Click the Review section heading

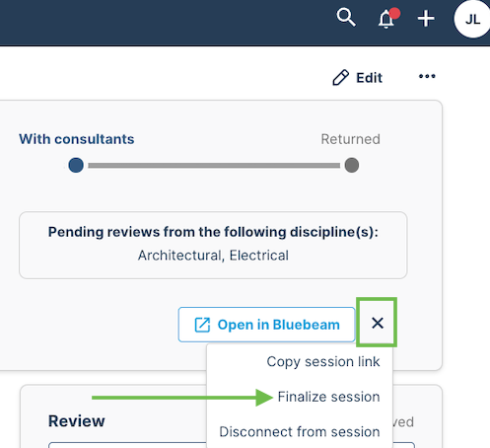pyautogui.click(x=77, y=421)
